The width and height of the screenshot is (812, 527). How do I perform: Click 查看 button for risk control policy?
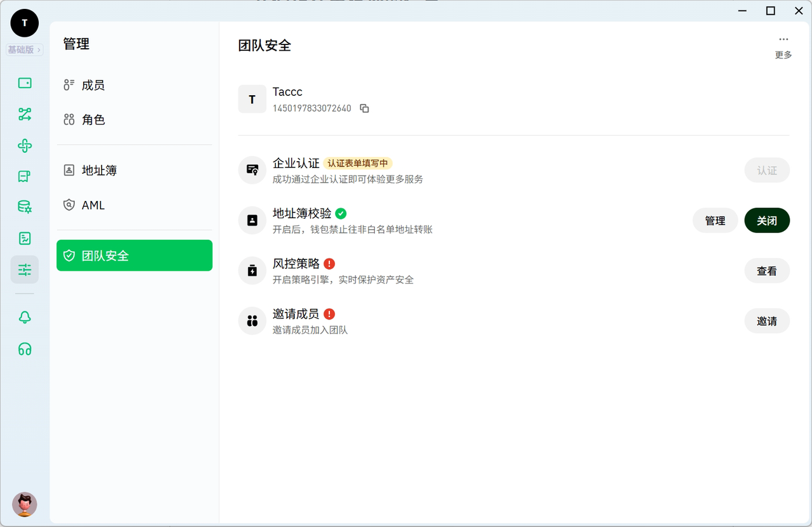pos(766,271)
